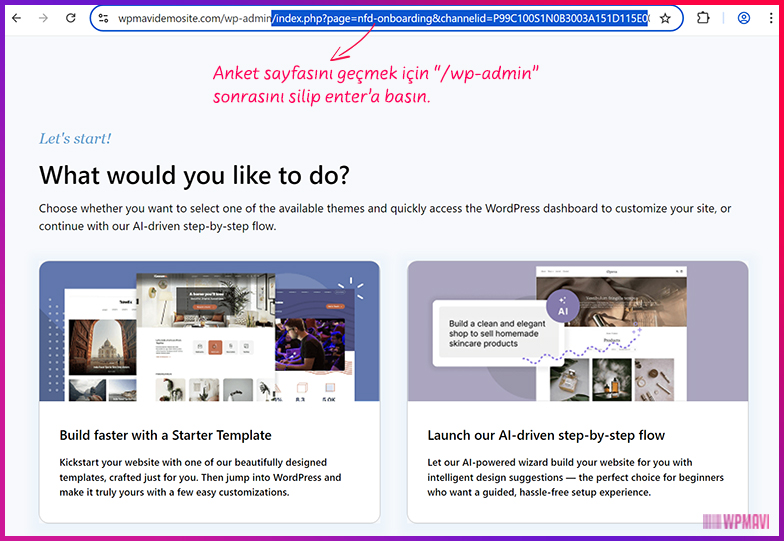Reload the page with the refresh icon
The height and width of the screenshot is (541, 784).
pos(71,18)
